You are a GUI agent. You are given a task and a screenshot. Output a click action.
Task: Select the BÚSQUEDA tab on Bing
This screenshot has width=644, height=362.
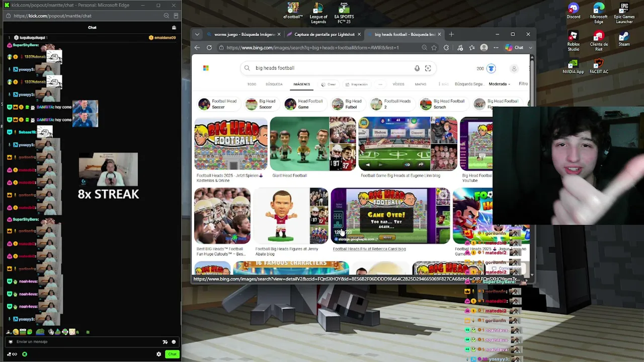(274, 84)
